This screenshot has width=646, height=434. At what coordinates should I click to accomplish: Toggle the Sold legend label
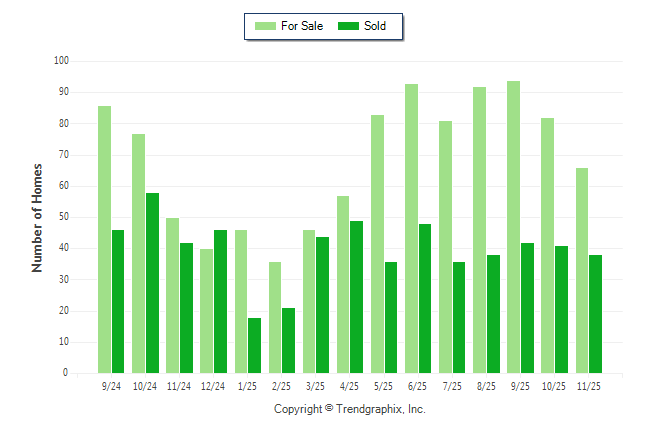click(375, 26)
